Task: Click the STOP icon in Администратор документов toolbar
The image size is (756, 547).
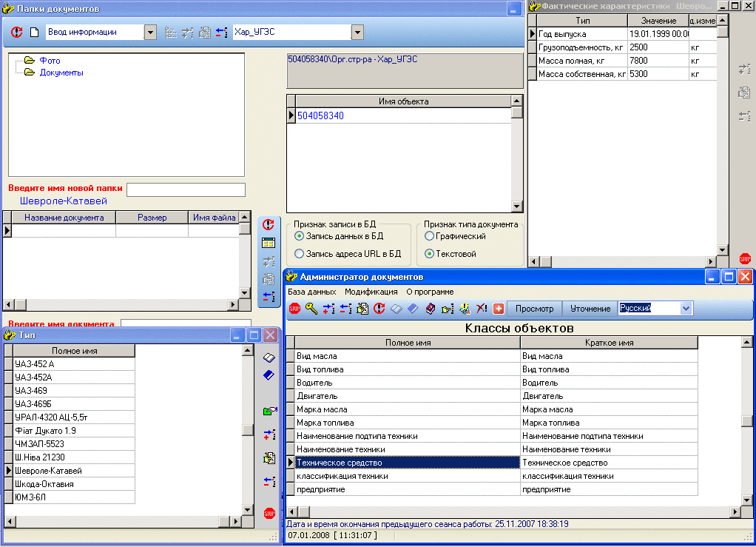Action: pyautogui.click(x=294, y=309)
